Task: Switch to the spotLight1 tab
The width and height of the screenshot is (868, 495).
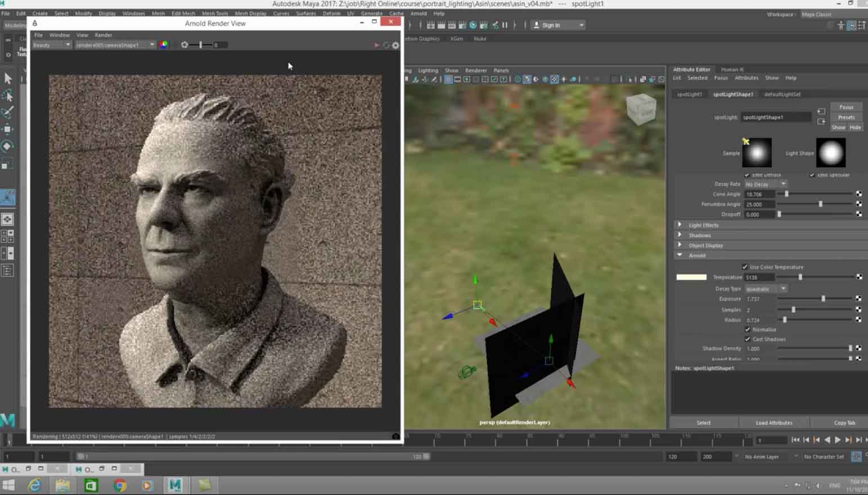Action: pyautogui.click(x=689, y=94)
